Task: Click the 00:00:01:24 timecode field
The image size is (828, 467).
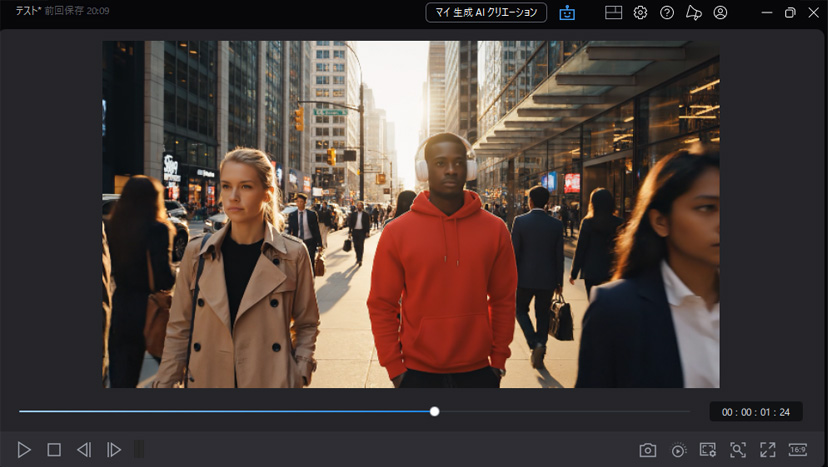Action: [x=756, y=412]
